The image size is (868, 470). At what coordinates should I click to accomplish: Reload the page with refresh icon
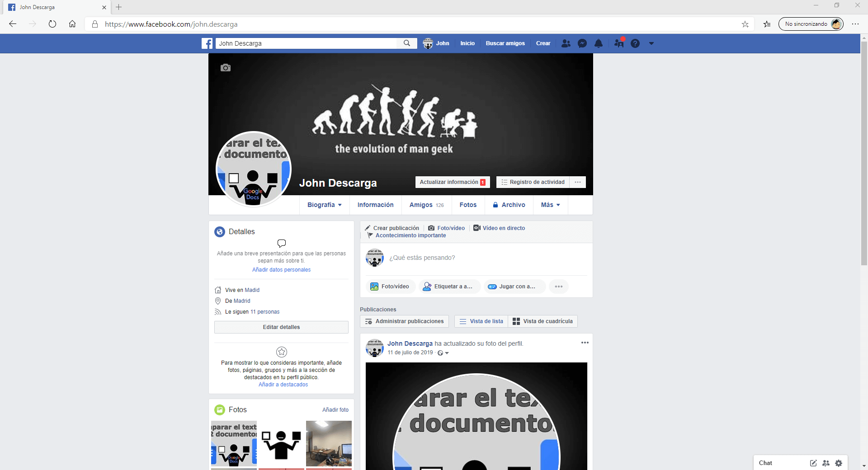coord(52,24)
